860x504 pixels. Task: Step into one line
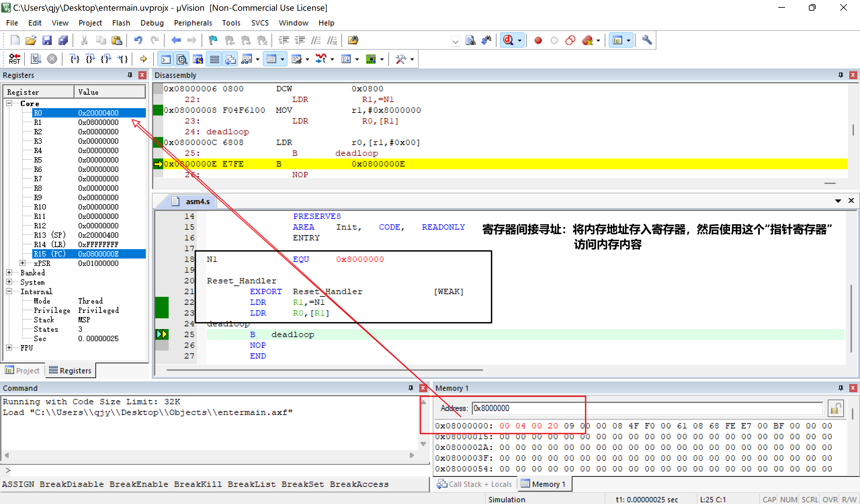click(74, 59)
